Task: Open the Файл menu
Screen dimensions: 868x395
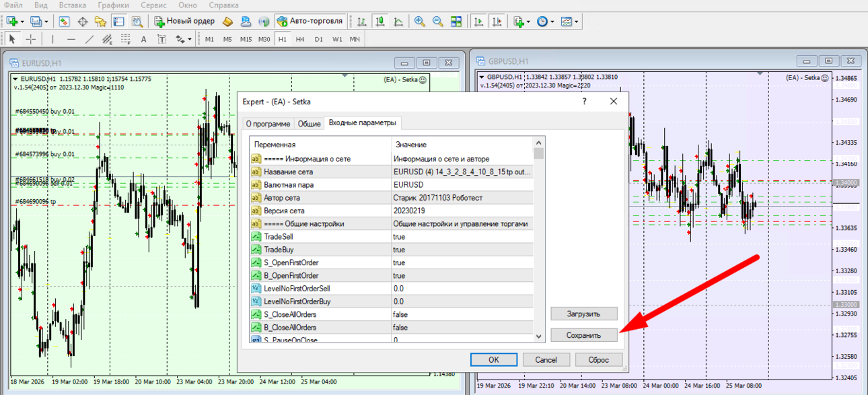Action: 13,5
